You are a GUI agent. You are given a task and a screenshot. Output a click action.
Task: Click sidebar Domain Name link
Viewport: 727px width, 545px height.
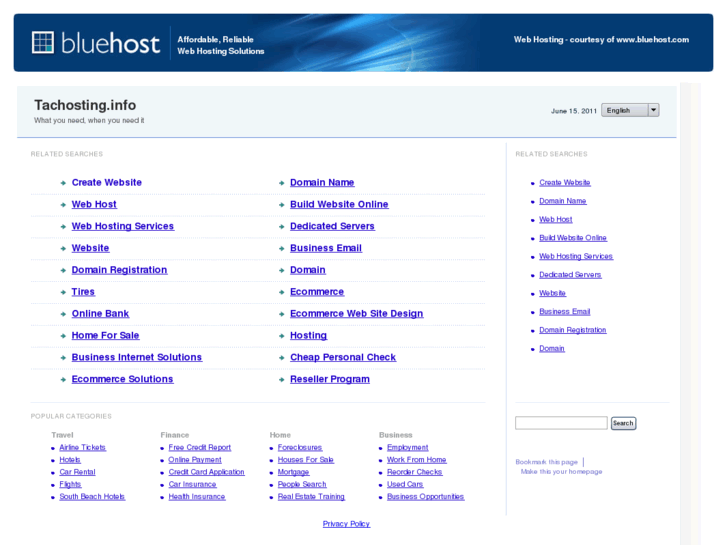point(563,201)
